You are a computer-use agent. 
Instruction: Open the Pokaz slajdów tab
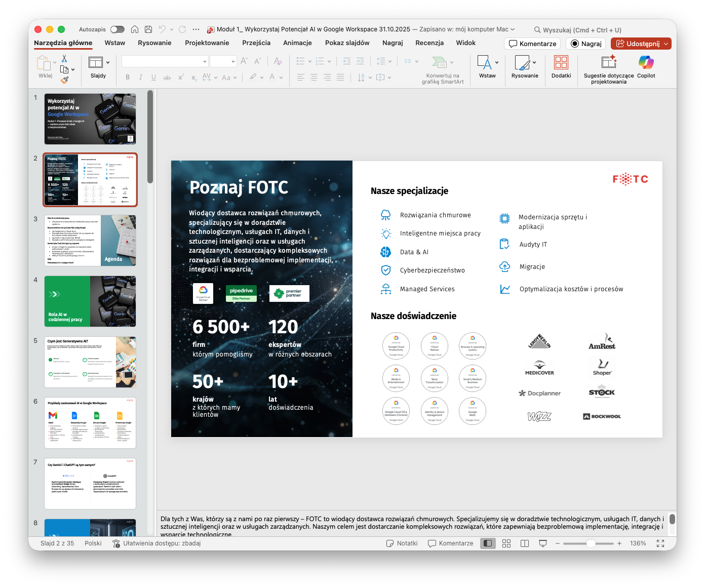point(347,43)
